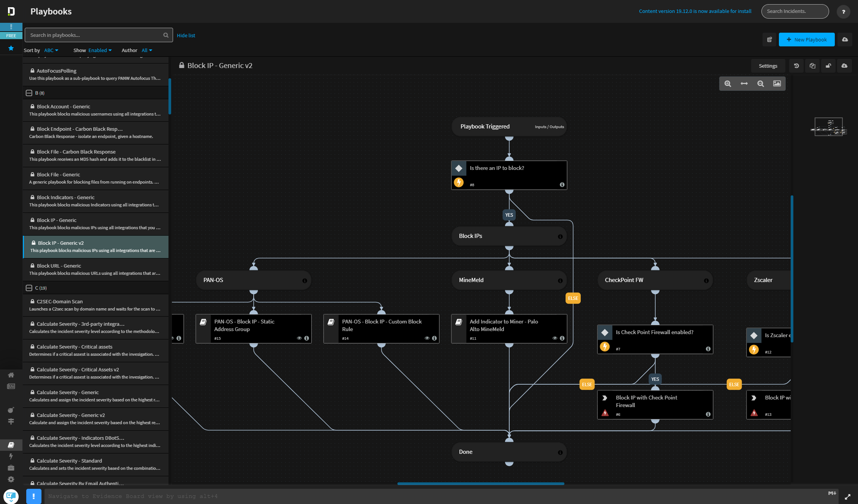Select Block File - Carbon Black Response

tap(95, 155)
